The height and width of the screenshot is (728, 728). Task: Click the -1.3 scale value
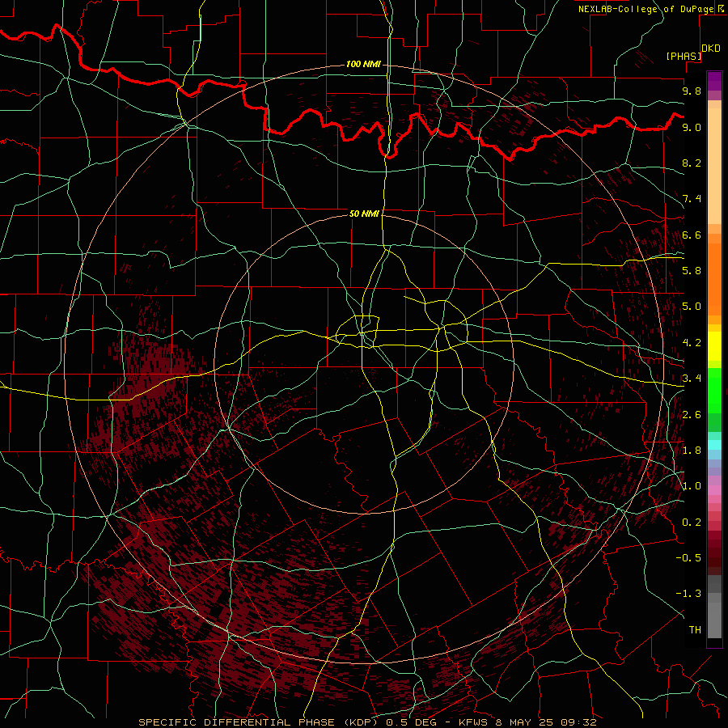point(688,594)
